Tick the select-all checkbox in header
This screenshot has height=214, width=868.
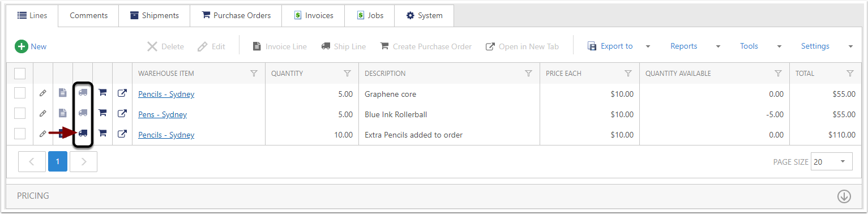click(20, 74)
